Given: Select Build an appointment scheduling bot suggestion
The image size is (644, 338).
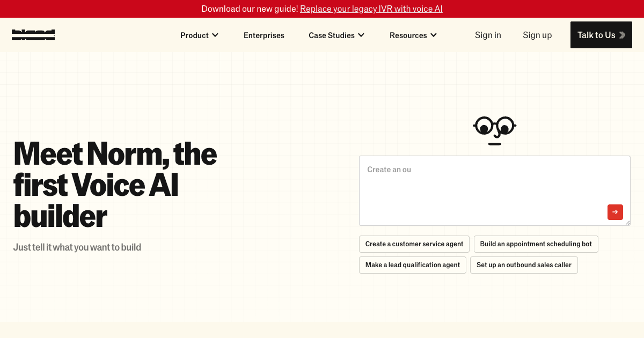Looking at the screenshot, I should coord(536,244).
